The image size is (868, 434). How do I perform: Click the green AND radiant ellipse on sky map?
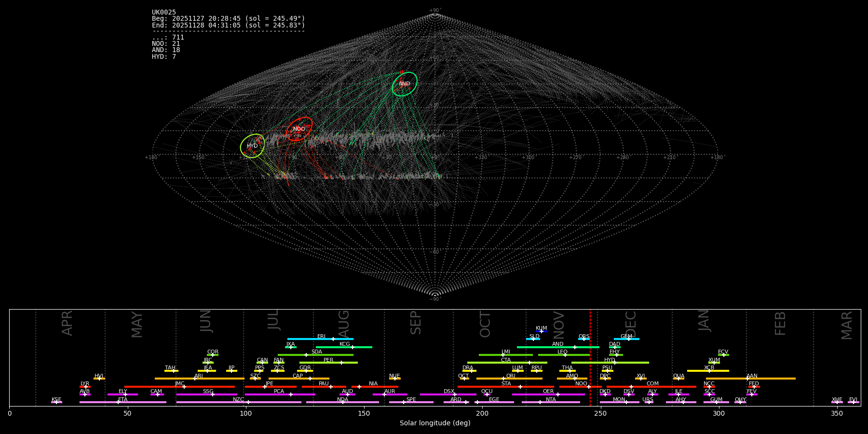pos(405,84)
